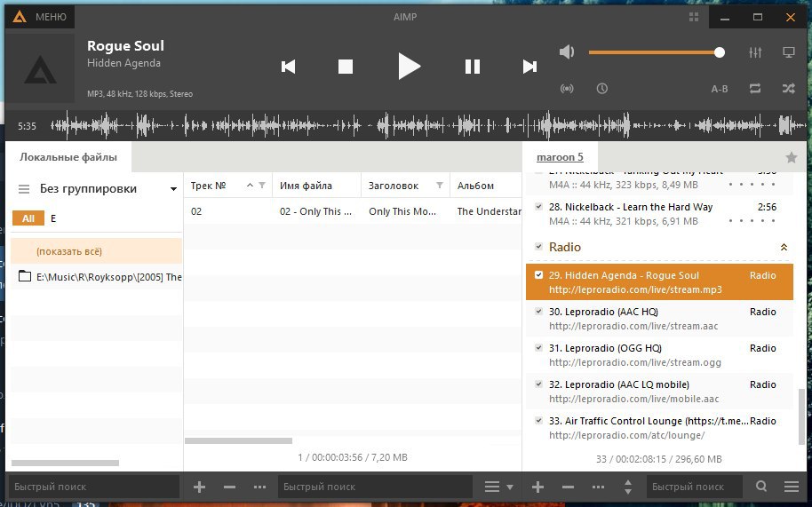812x507 pixels.
Task: Select the 02 - Only This track row
Action: [x=353, y=211]
